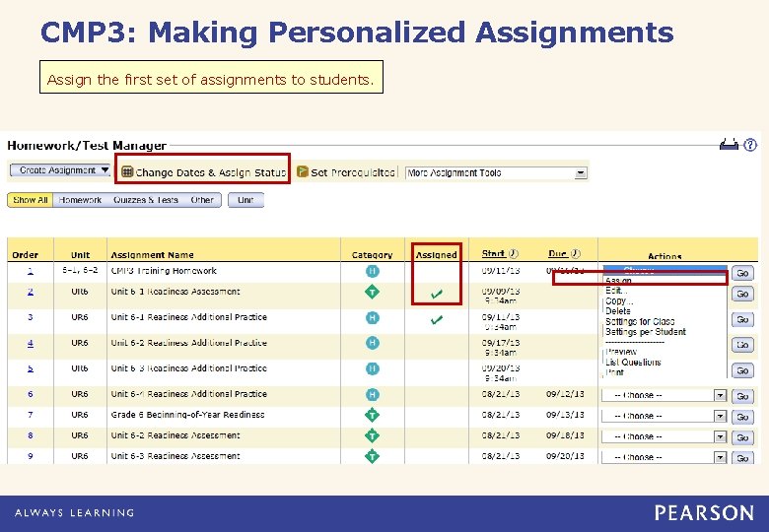
Task: Select Settings for Class menu entry
Action: 640,321
